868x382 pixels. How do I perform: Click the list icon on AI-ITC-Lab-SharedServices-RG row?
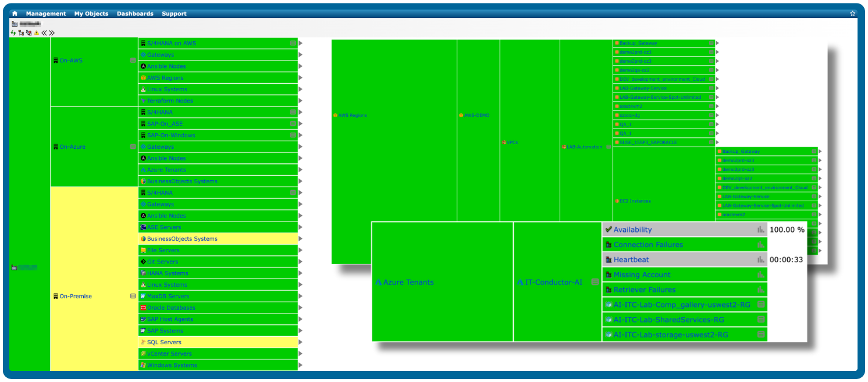tap(760, 320)
